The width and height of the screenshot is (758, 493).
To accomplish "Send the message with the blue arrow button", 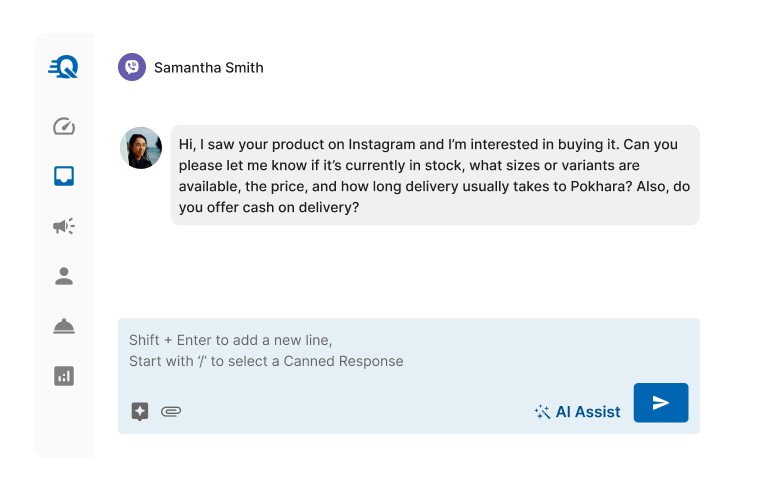I will click(660, 402).
